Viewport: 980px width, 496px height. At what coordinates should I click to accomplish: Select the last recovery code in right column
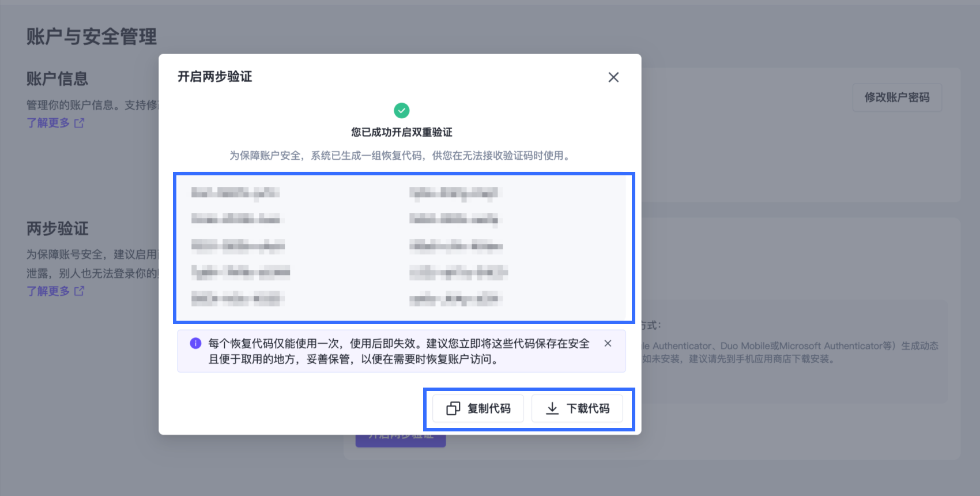coord(455,299)
